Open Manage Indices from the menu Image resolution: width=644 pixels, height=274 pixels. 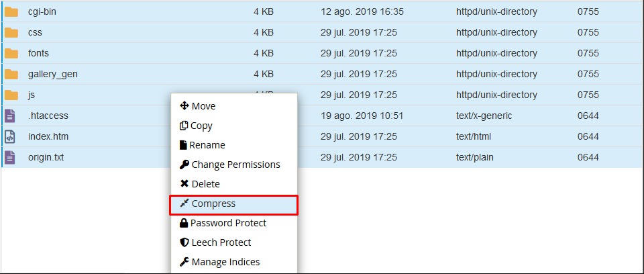[225, 262]
